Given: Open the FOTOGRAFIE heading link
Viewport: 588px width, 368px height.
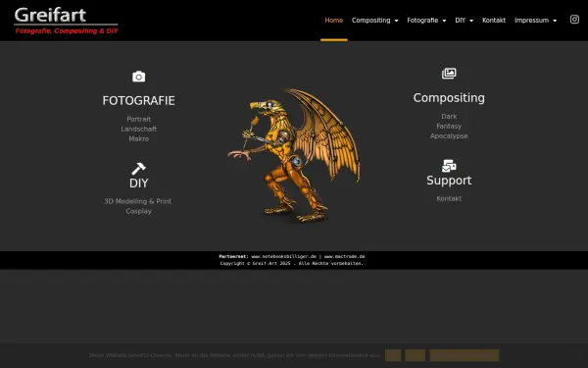Looking at the screenshot, I should click(x=139, y=101).
